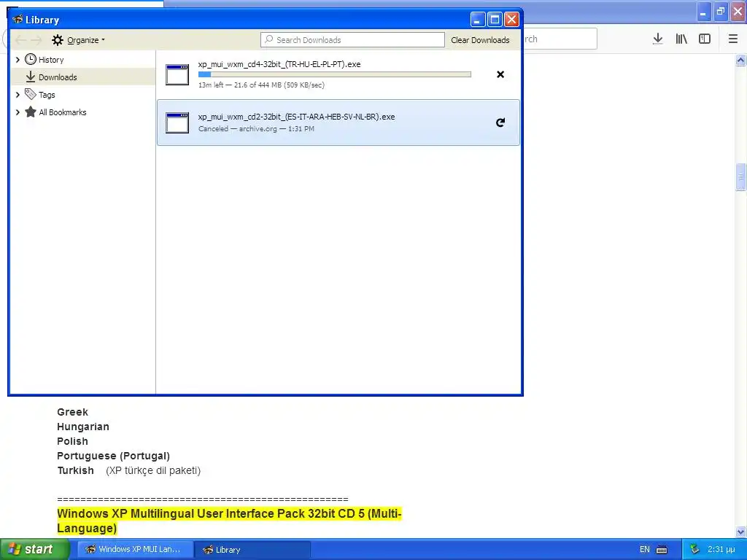The height and width of the screenshot is (560, 747).
Task: Open Firefox downloads toolbar button
Action: coord(658,39)
